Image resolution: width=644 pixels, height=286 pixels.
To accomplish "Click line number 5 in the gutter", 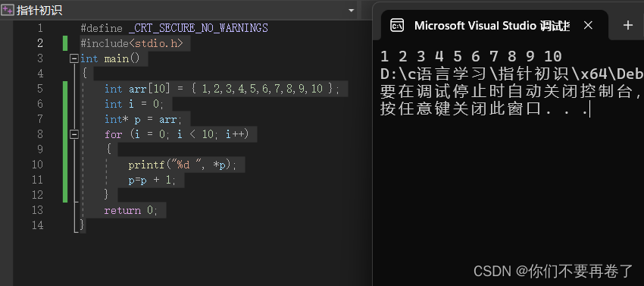I will (x=40, y=89).
